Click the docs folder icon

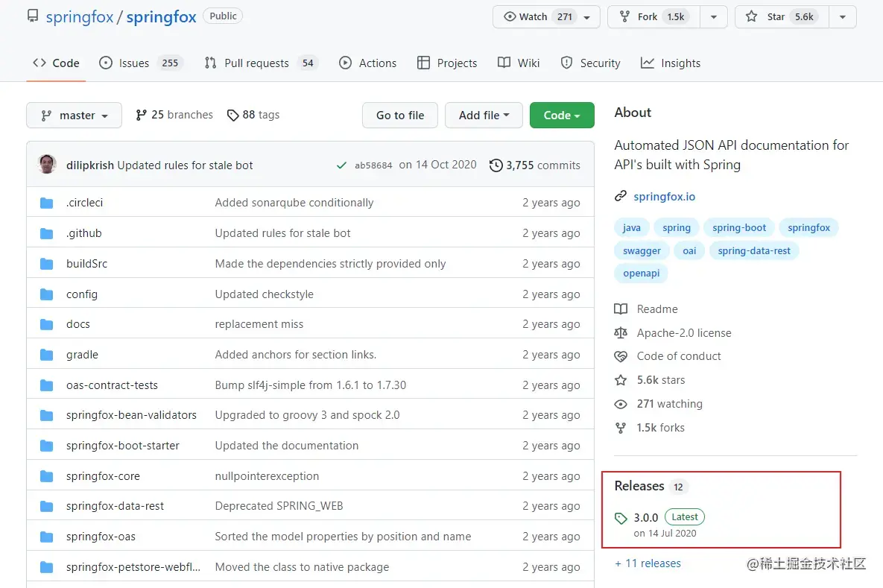pyautogui.click(x=47, y=324)
